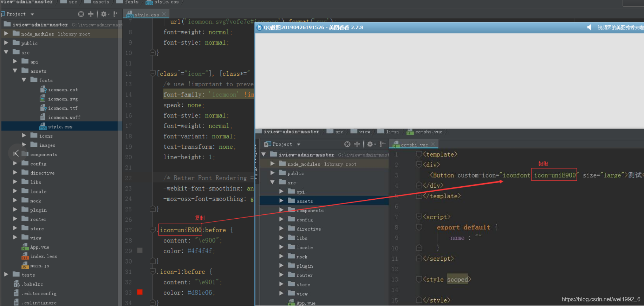
Task: Select the router folder in left tree
Action: 34,219
